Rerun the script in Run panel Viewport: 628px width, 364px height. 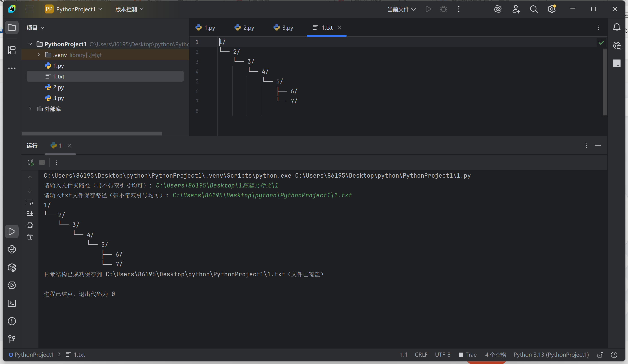click(x=31, y=163)
